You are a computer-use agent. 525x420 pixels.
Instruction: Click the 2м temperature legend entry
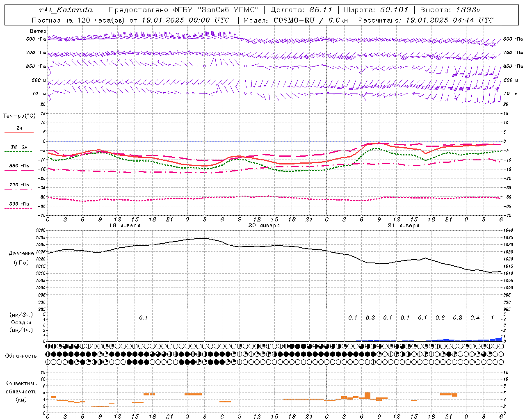[19, 128]
